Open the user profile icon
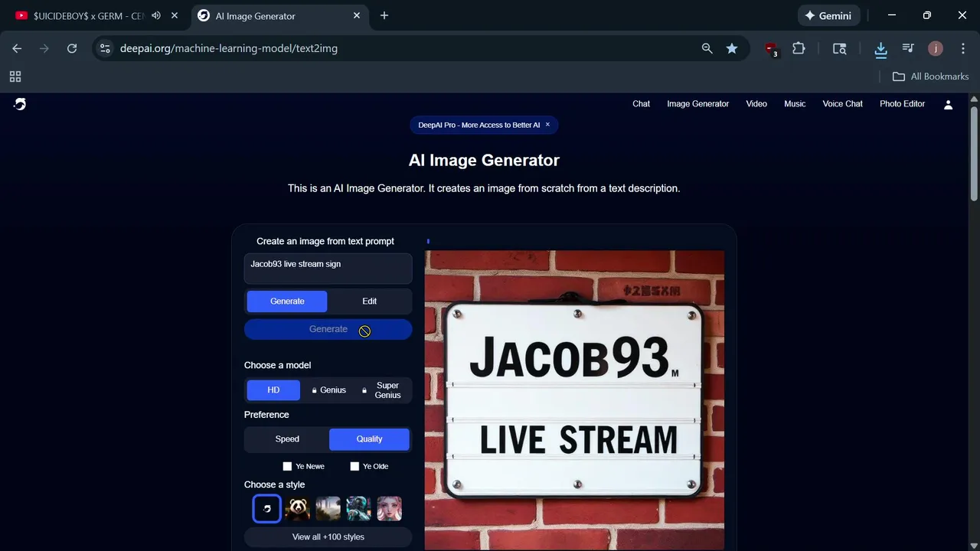 point(948,105)
